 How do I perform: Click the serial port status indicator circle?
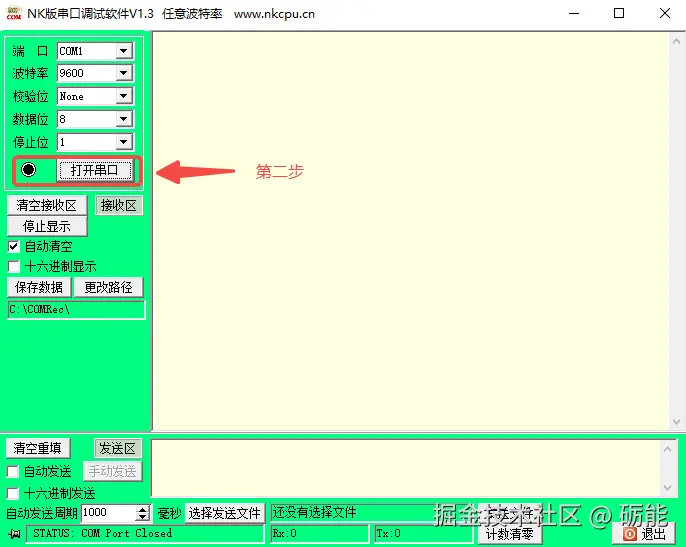[29, 169]
